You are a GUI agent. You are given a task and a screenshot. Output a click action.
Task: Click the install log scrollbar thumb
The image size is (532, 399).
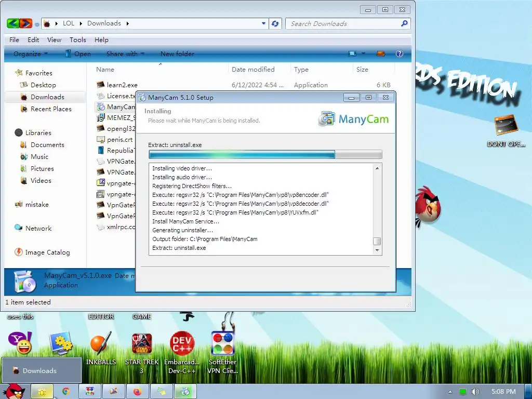[377, 241]
